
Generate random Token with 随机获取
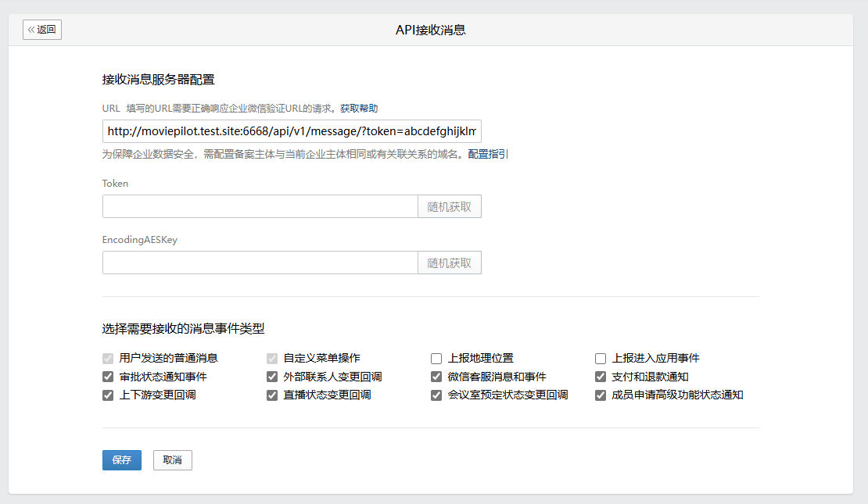pyautogui.click(x=450, y=206)
